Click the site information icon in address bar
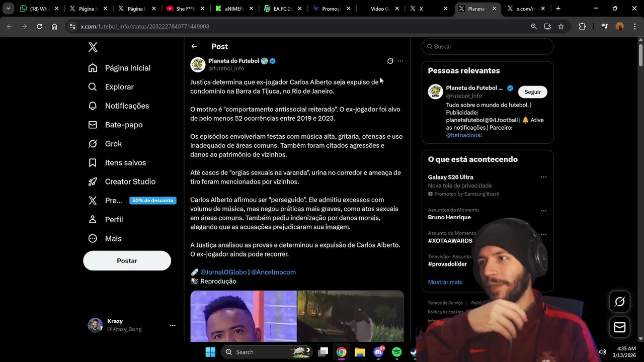Screen dimensions: 644x362 (x=72, y=26)
